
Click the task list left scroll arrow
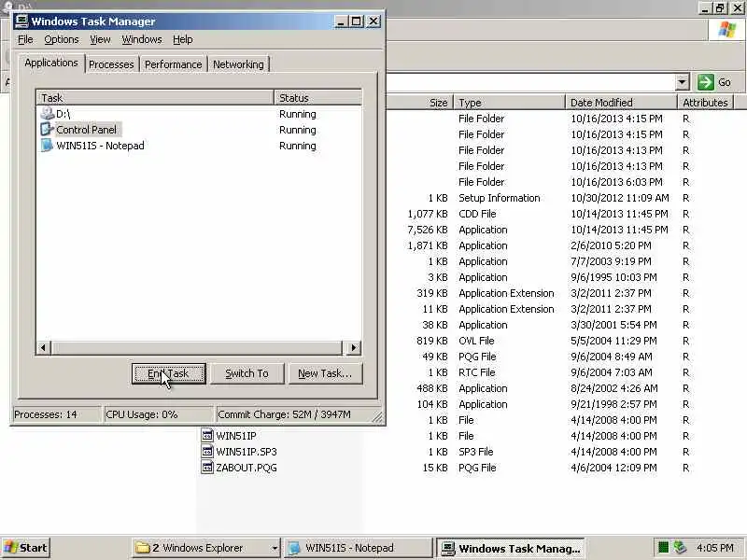43,347
